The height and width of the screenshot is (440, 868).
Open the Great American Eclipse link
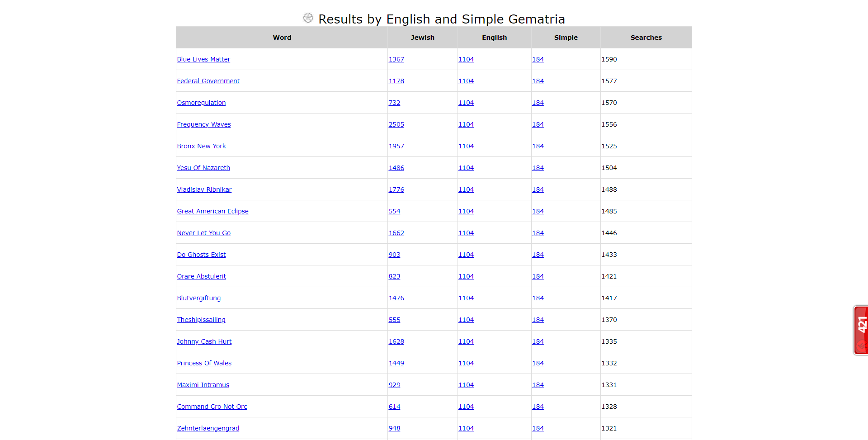(x=212, y=211)
